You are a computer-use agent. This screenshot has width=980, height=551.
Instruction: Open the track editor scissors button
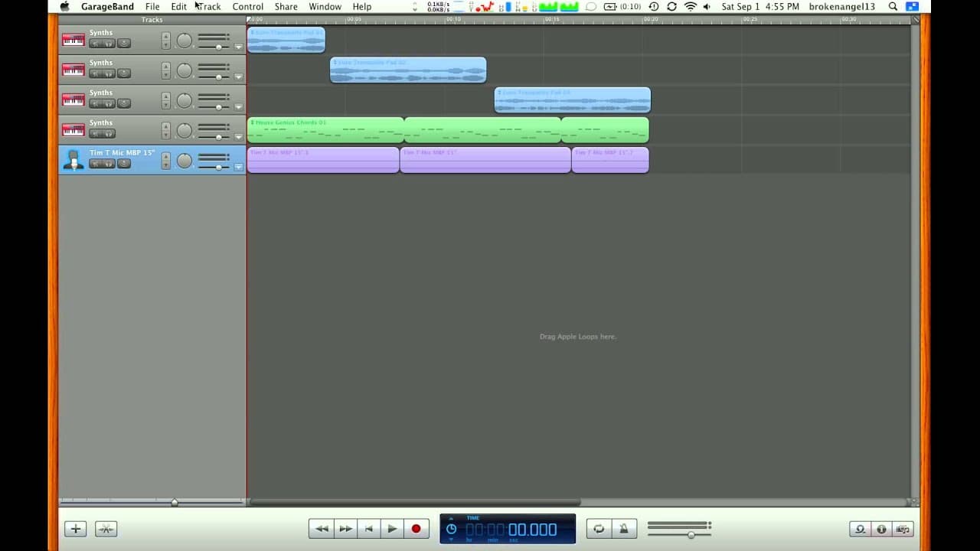[106, 528]
